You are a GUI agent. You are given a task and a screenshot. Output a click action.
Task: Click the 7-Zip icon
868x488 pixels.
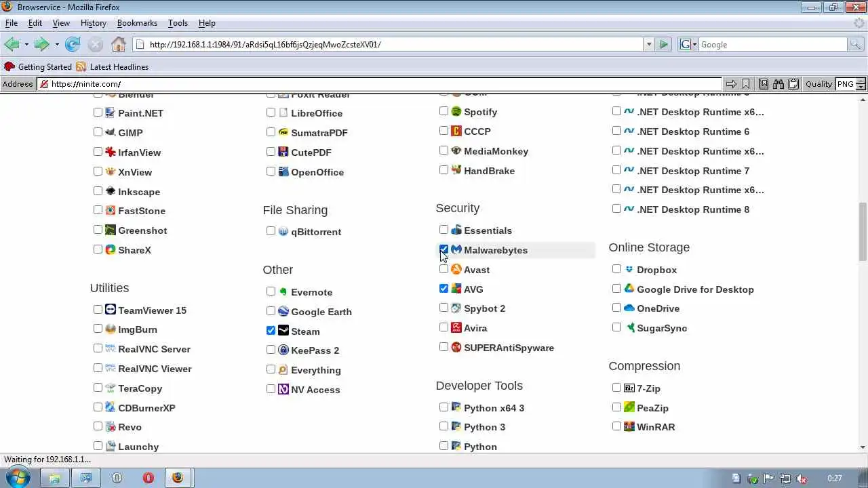(629, 388)
